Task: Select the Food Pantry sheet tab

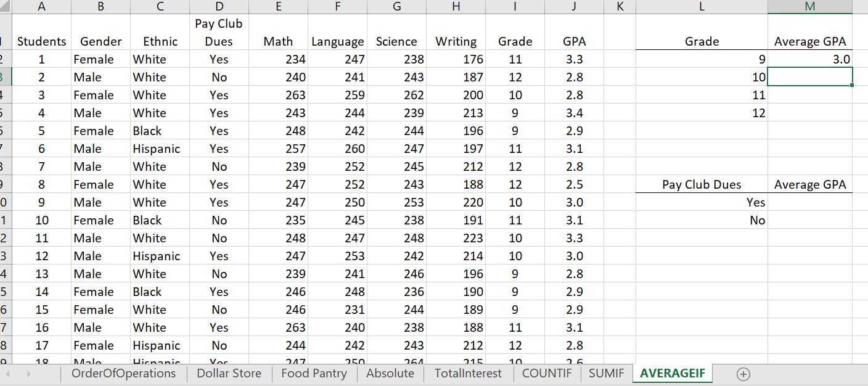Action: [314, 374]
